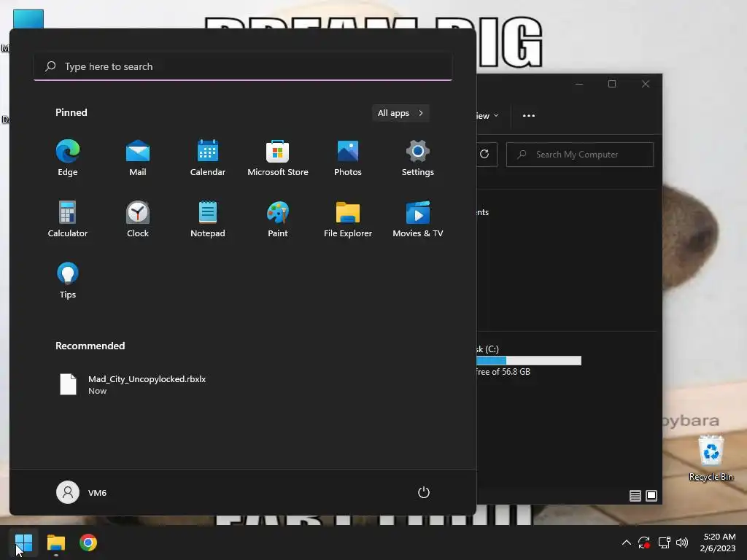Open the Calendar app

click(208, 158)
